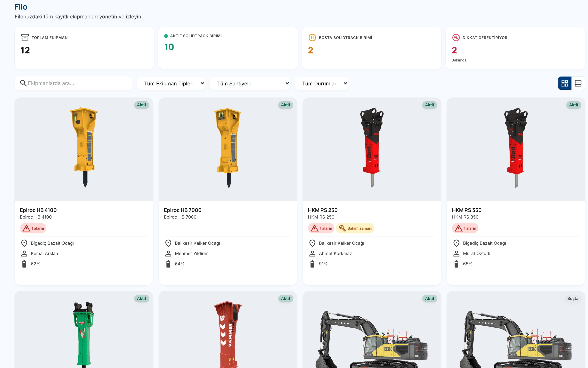
Task: Click the Epiroc HB 4100 title
Action: (38, 210)
